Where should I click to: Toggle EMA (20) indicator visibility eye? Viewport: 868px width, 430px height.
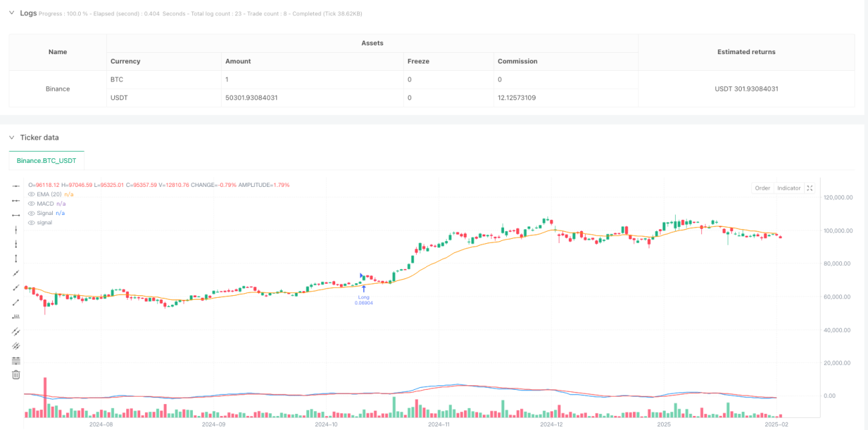[x=31, y=194]
